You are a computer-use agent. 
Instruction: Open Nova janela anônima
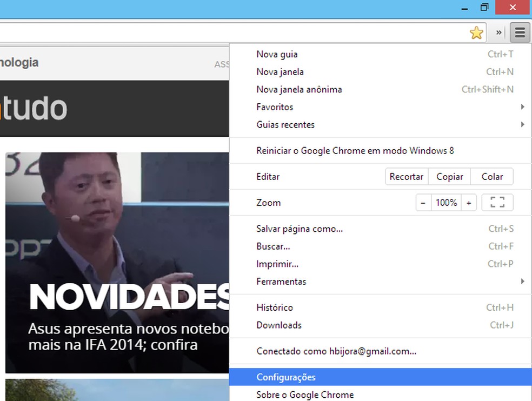299,89
